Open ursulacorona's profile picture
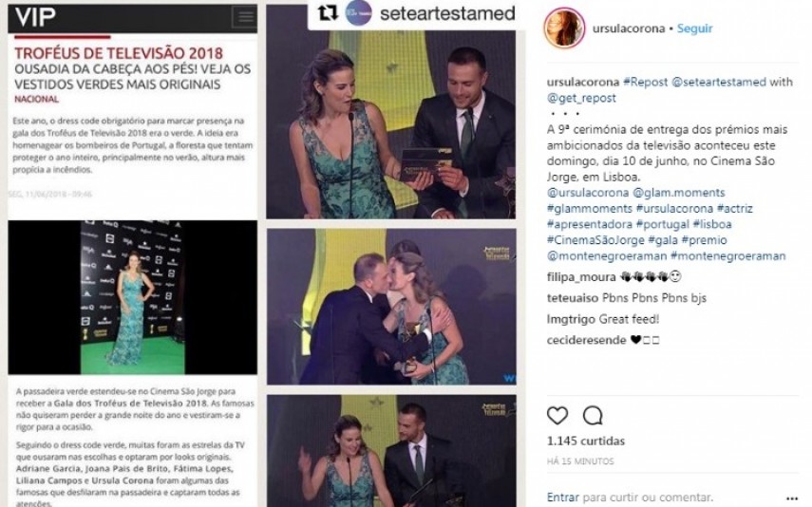Image resolution: width=812 pixels, height=507 pixels. tap(564, 28)
